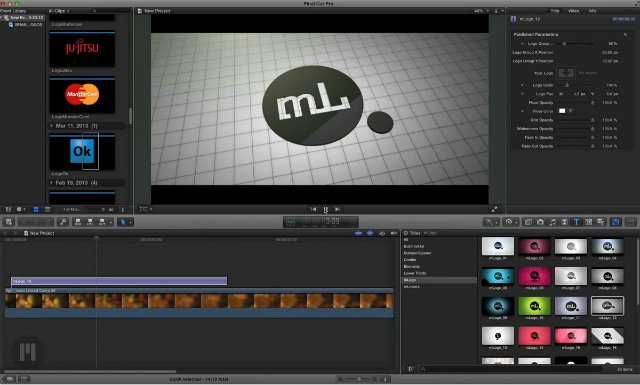Image resolution: width=640 pixels, height=385 pixels.
Task: Open the Music and Sound browser
Action: pos(553,222)
